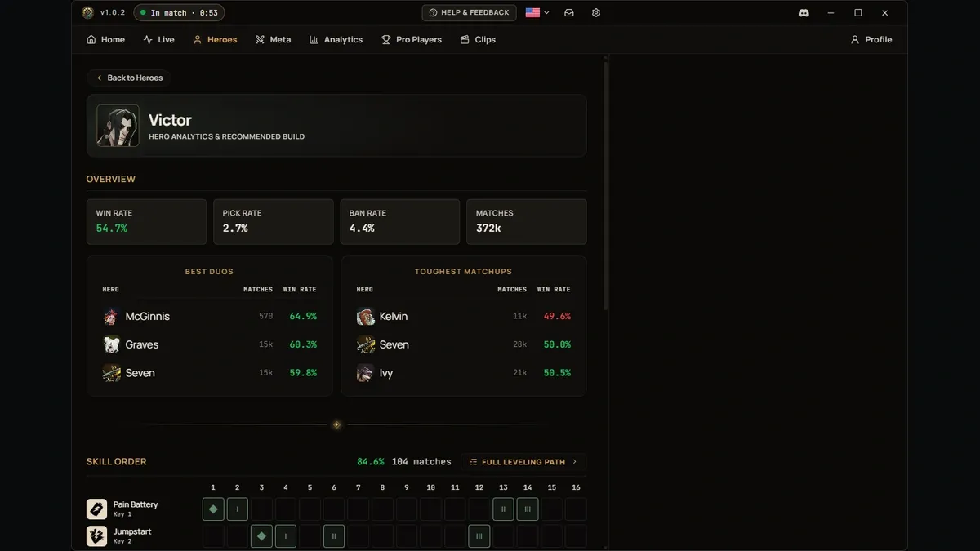980x551 pixels.
Task: Open the Discord icon link
Action: [x=804, y=13]
